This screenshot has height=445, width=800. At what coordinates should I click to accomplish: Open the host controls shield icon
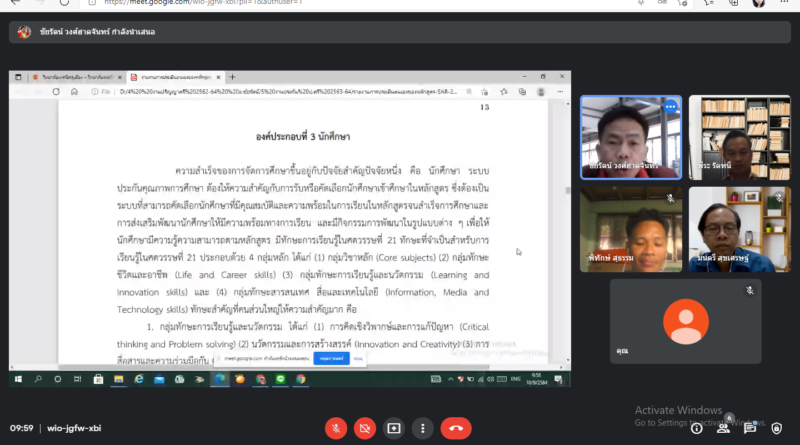pos(777,428)
